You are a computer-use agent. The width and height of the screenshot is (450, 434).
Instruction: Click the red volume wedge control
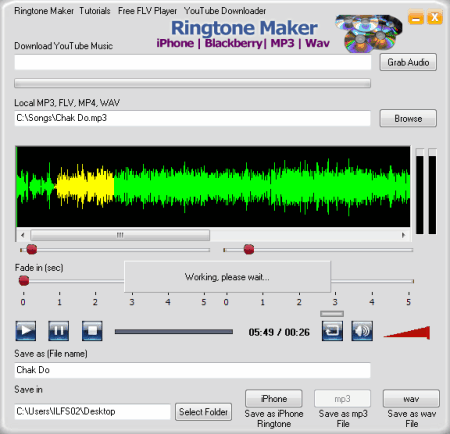click(x=407, y=333)
